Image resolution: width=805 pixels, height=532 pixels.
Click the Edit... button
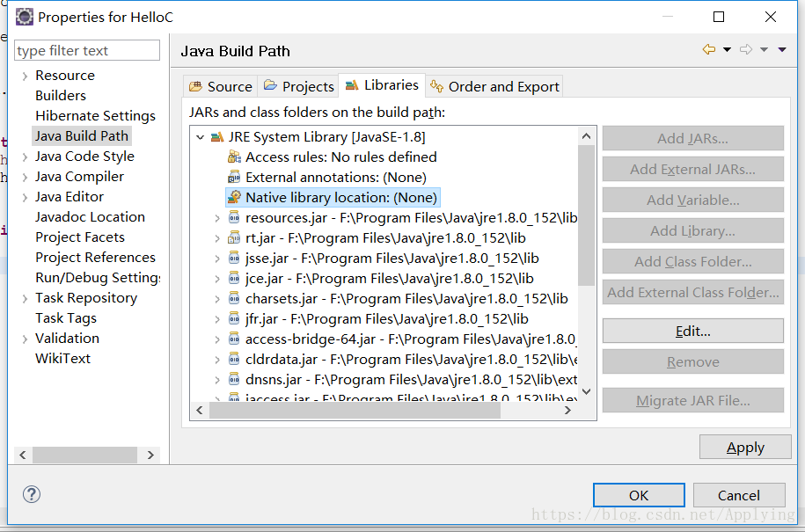click(x=693, y=331)
